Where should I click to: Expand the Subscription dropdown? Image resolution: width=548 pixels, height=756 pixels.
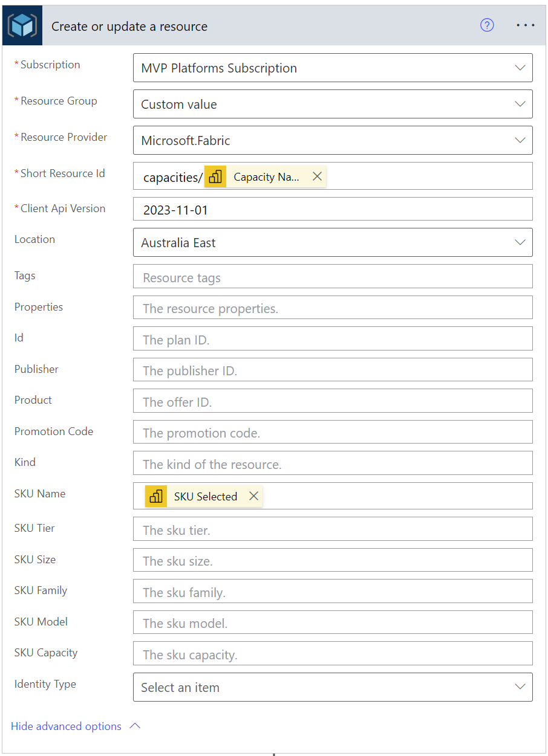click(x=520, y=68)
